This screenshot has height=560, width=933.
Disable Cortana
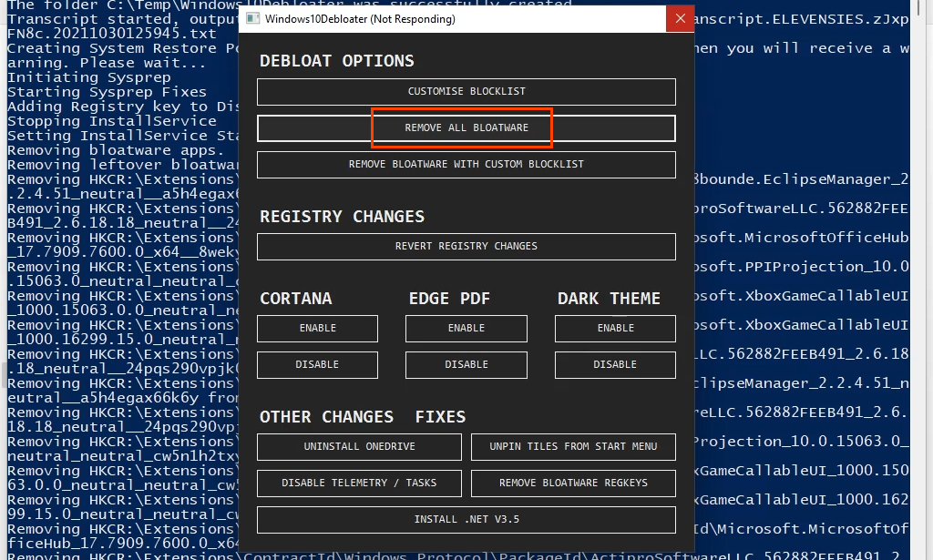317,364
